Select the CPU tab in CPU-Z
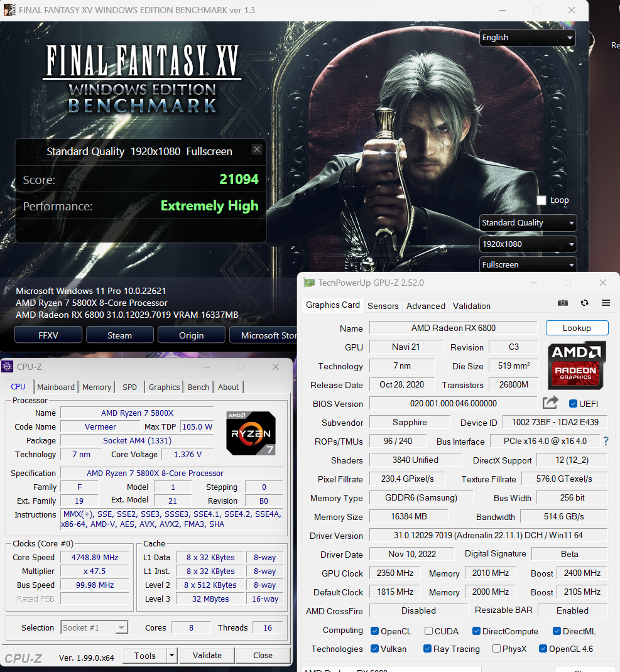Image resolution: width=620 pixels, height=672 pixels. [x=18, y=387]
